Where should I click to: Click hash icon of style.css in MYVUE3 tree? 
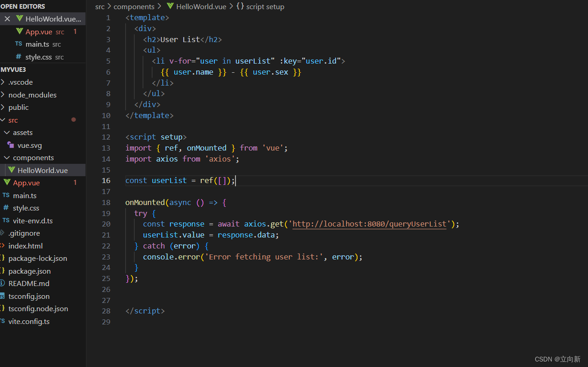6,208
